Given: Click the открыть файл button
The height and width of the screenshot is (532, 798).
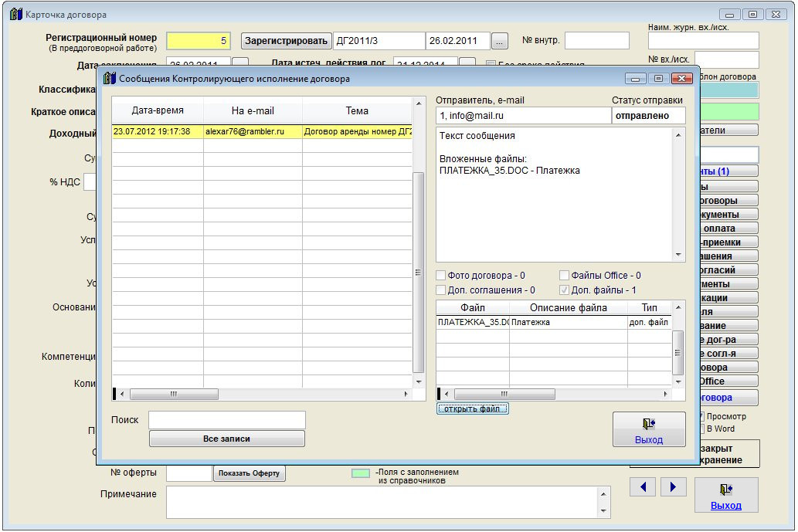Looking at the screenshot, I should click(x=472, y=408).
